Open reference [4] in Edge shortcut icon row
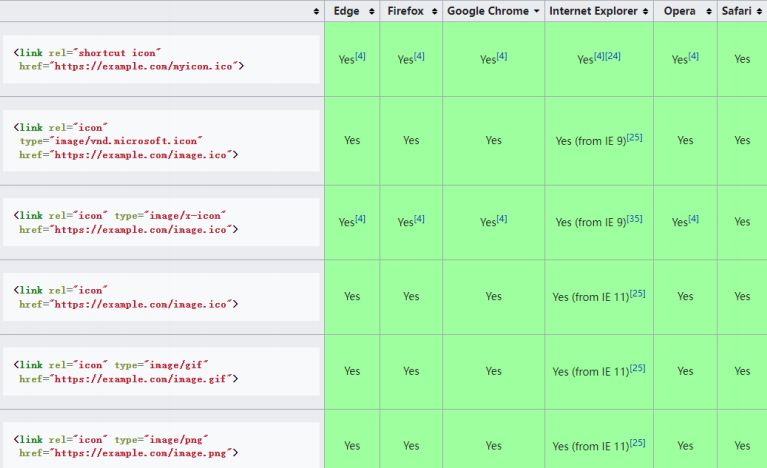 pyautogui.click(x=361, y=56)
